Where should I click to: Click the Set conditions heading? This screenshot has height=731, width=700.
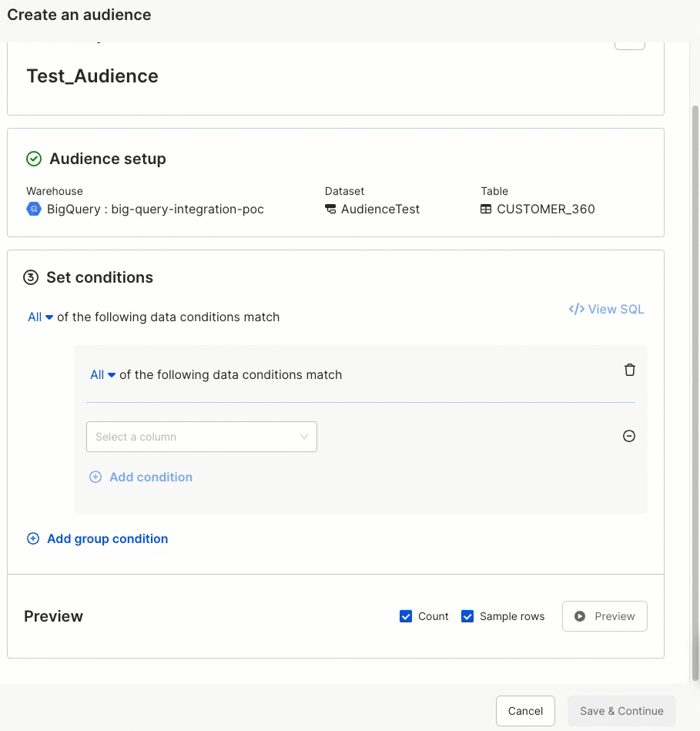100,277
